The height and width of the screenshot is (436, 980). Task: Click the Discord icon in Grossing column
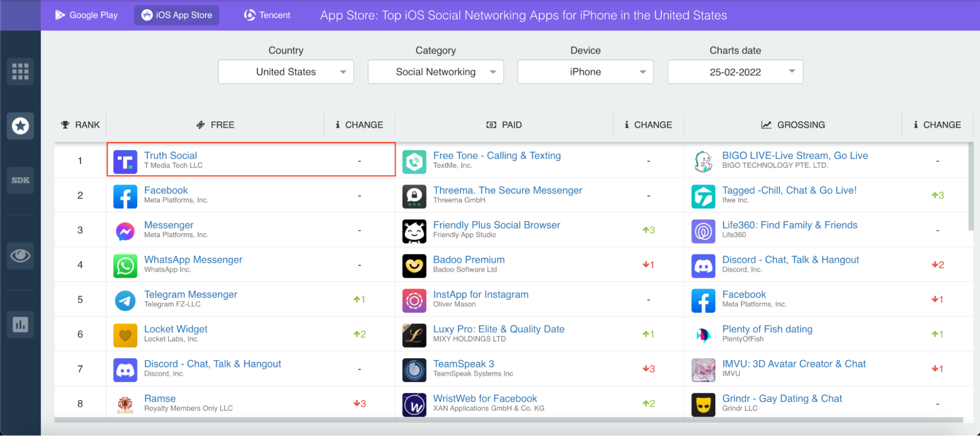coord(704,266)
